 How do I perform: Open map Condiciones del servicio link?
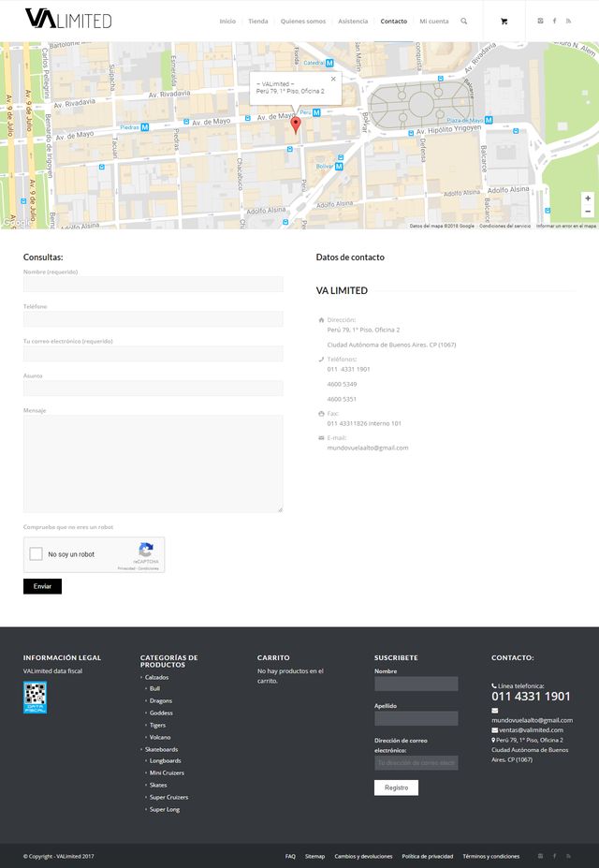(x=504, y=226)
